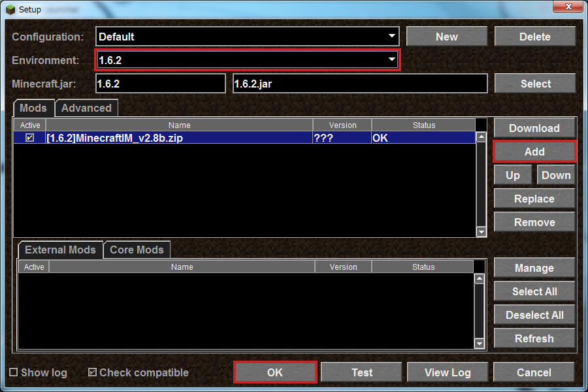Click the Mods list scroll down arrow
Screen dimensions: 588x392
481,232
